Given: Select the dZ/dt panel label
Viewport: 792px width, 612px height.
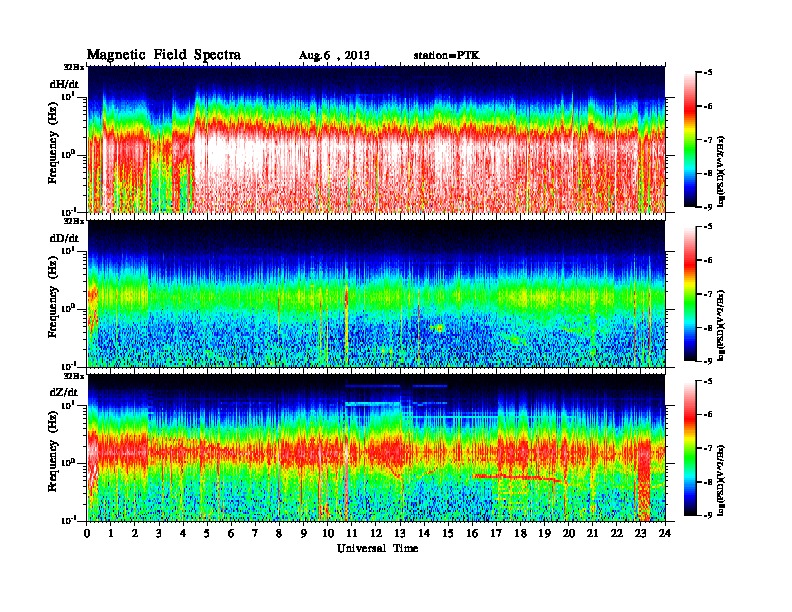Looking at the screenshot, I should (64, 392).
